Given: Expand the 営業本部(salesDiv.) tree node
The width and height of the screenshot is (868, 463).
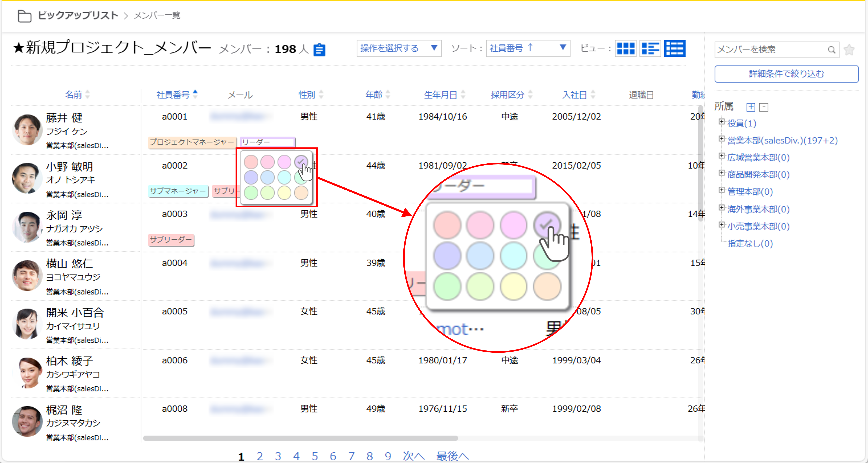Looking at the screenshot, I should click(x=721, y=139).
